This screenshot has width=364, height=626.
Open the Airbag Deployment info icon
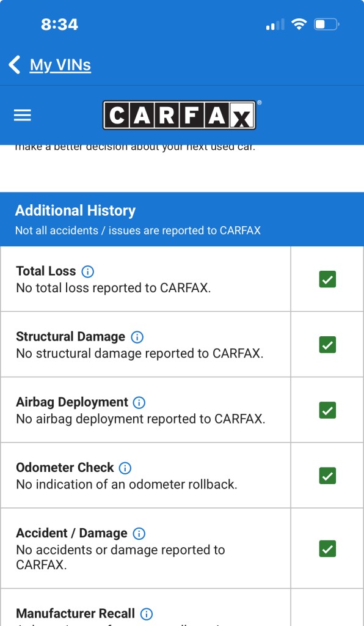139,402
